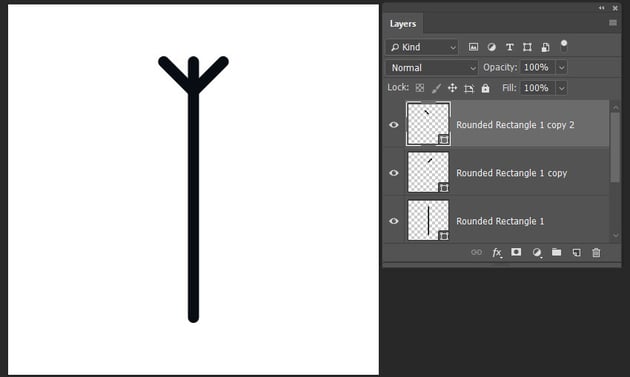Click Rounded Rectangle 1 layer thumbnail
This screenshot has width=630, height=377.
pyautogui.click(x=428, y=220)
